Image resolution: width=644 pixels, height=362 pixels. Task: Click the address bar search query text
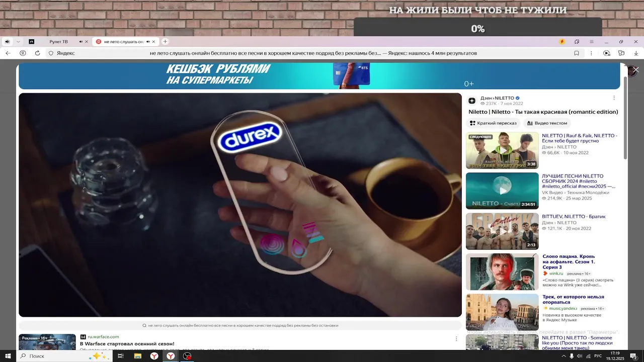(x=313, y=53)
